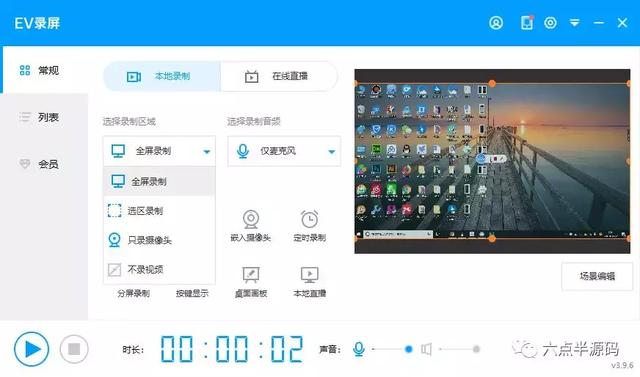
Task: Select the 本地录制 tab
Action: 162,76
